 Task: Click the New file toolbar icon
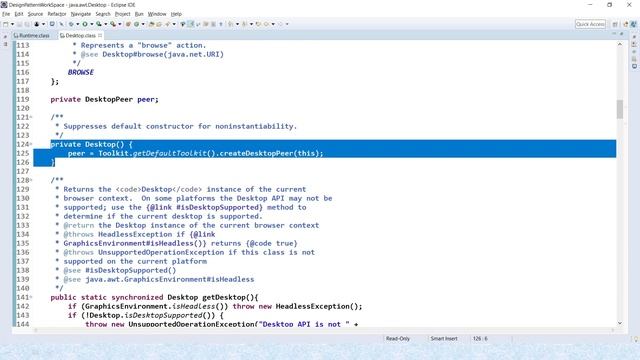point(6,24)
